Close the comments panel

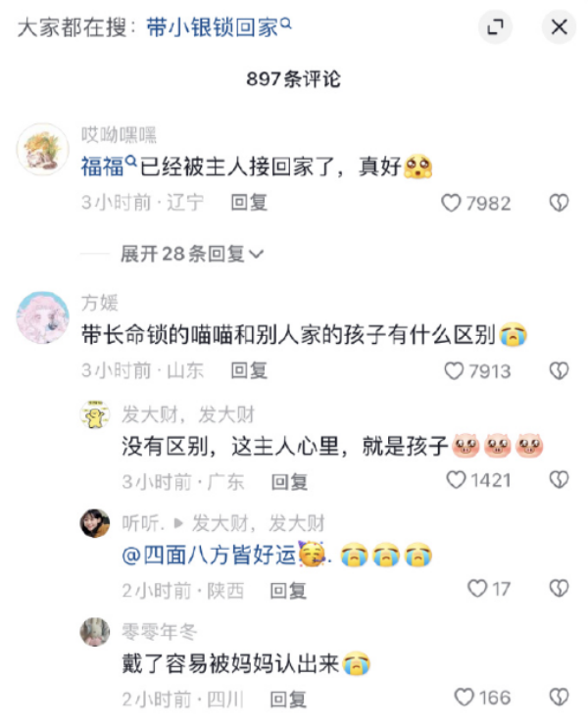[559, 26]
